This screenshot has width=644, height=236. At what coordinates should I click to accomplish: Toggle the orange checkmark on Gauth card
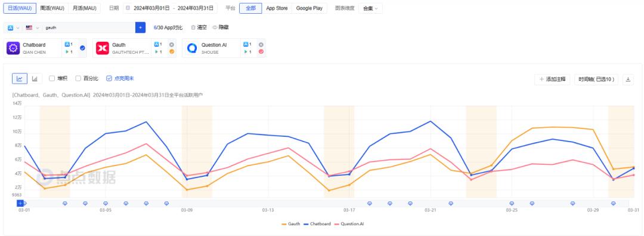pos(172,51)
